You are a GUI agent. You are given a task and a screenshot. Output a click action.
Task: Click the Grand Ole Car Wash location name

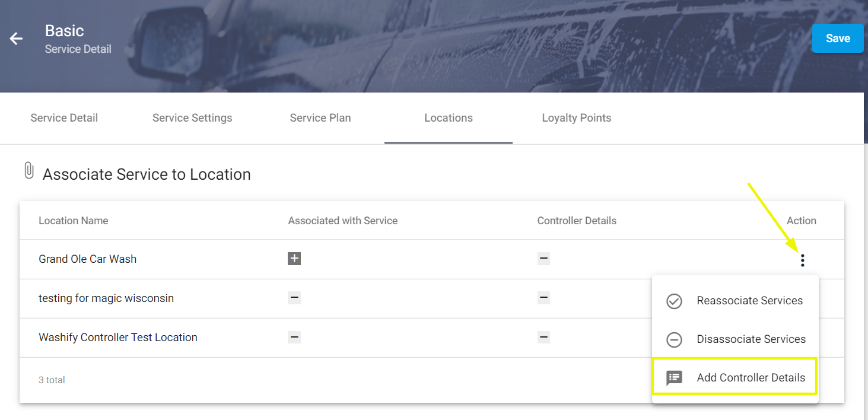pos(87,259)
